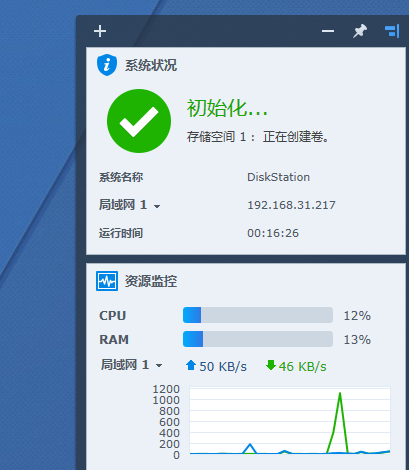Add a widget with the plus icon
Image resolution: width=409 pixels, height=470 pixels.
100,31
